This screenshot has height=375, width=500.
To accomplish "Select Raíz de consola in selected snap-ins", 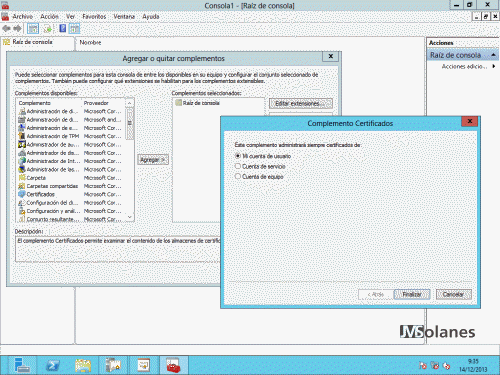I will click(197, 103).
